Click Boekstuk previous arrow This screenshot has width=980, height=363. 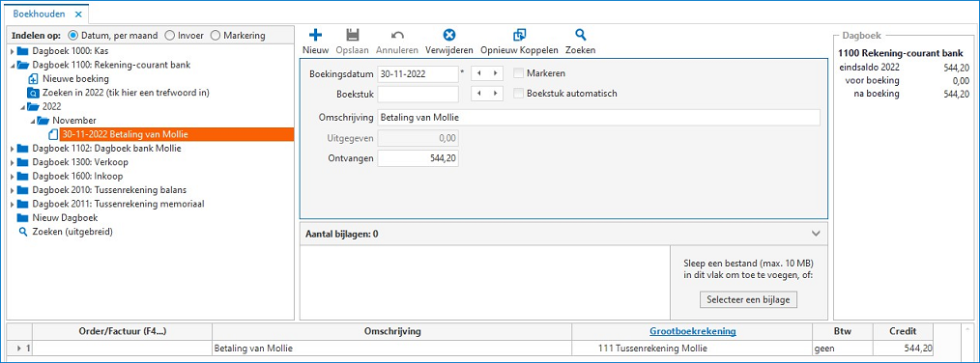tap(478, 93)
